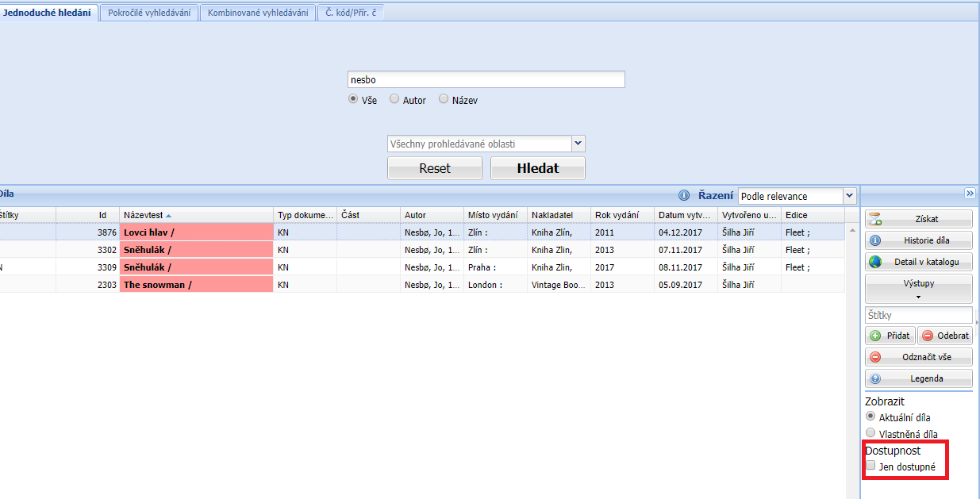Click info icon next to Řazení
This screenshot has height=499, width=980.
(684, 195)
